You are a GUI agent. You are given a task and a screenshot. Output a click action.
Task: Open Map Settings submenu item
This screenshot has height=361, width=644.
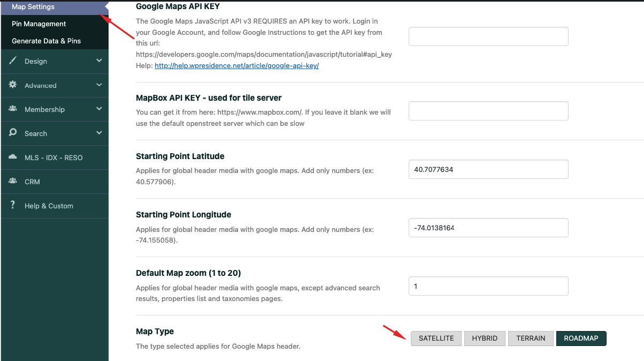click(54, 7)
